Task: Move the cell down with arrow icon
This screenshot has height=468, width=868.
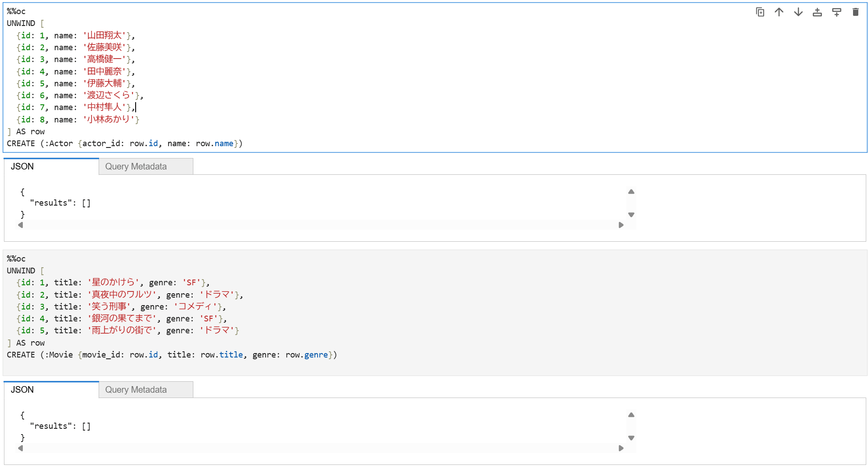Action: point(798,12)
